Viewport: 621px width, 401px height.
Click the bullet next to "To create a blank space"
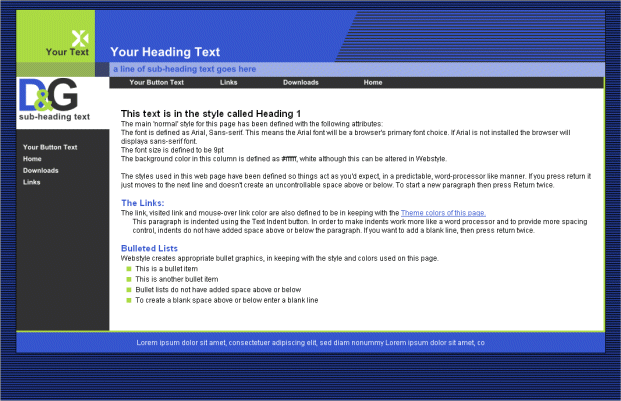tap(128, 299)
